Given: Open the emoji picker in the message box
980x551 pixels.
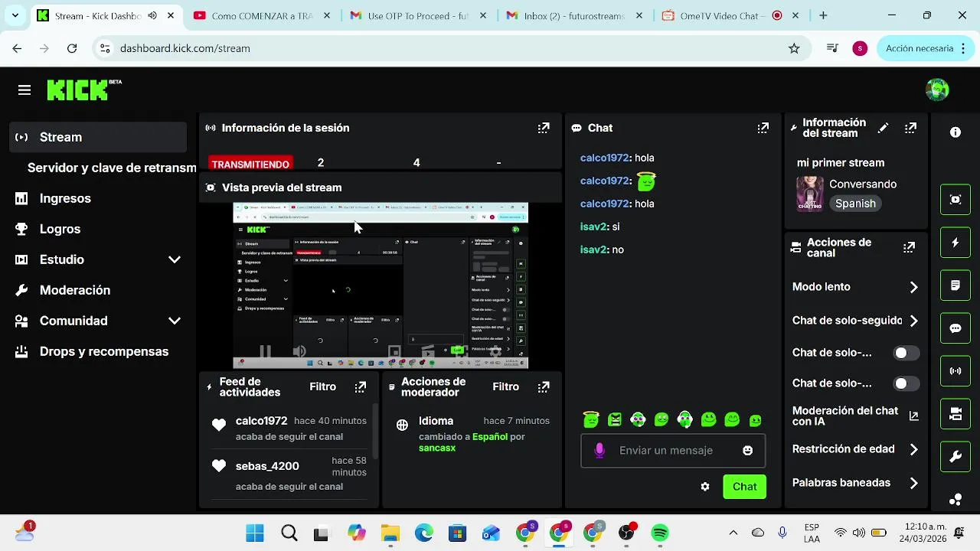Looking at the screenshot, I should [748, 451].
